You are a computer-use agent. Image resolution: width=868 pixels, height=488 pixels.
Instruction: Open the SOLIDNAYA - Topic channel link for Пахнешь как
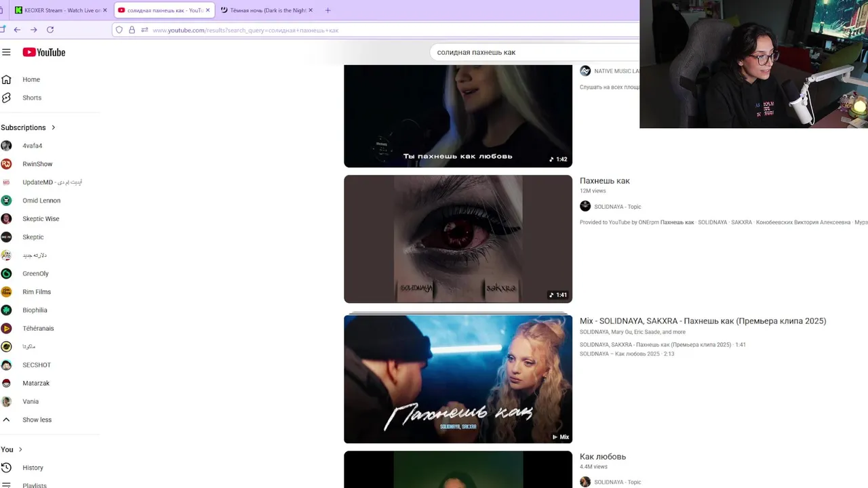pyautogui.click(x=617, y=207)
